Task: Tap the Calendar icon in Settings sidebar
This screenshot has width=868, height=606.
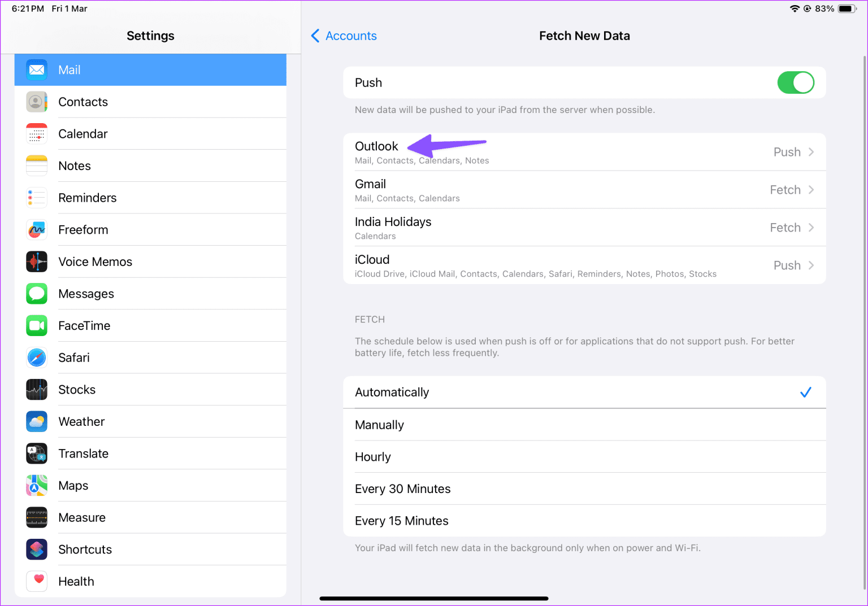Action: [36, 133]
